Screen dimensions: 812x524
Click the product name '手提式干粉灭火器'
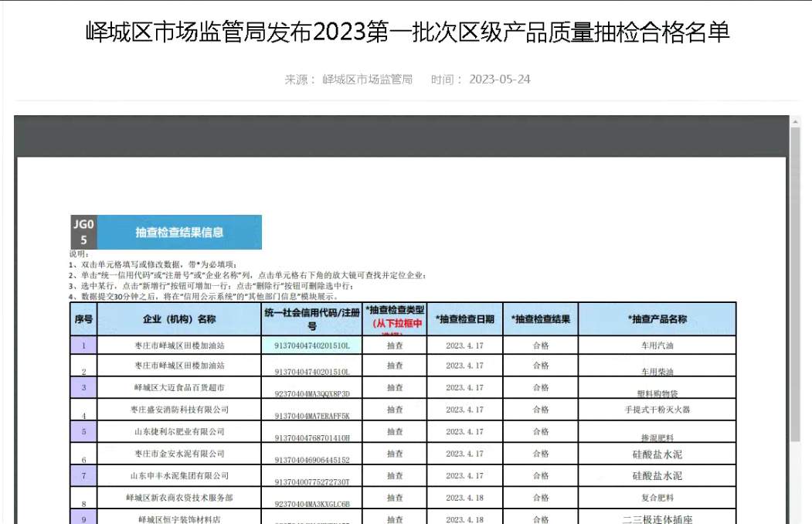click(x=657, y=410)
